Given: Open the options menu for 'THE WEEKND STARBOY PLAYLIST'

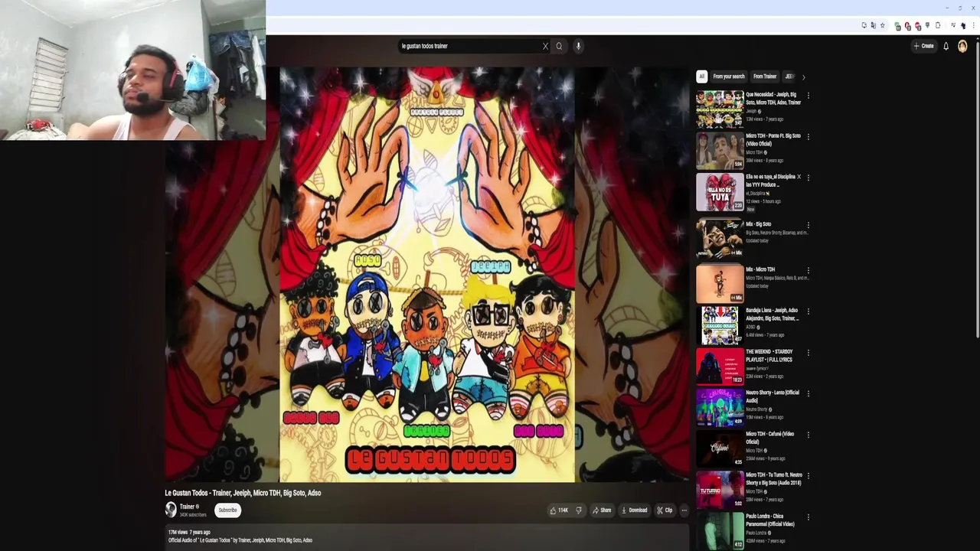Looking at the screenshot, I should [808, 353].
